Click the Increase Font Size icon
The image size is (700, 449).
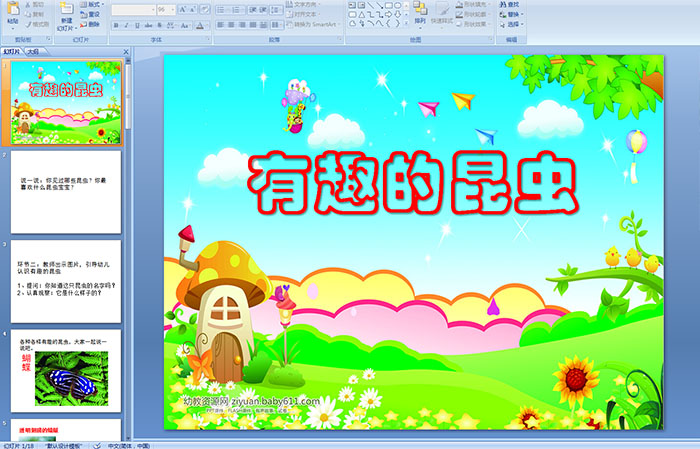point(182,8)
